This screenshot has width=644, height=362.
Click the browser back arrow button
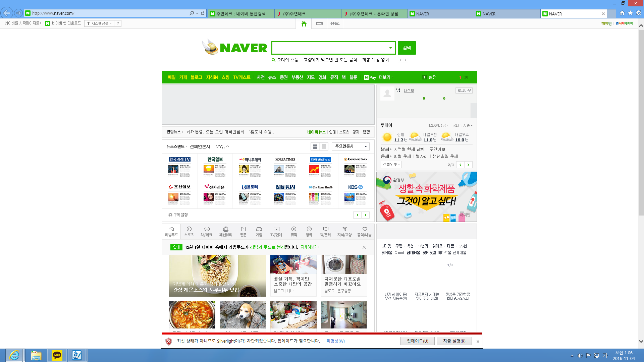tap(7, 13)
